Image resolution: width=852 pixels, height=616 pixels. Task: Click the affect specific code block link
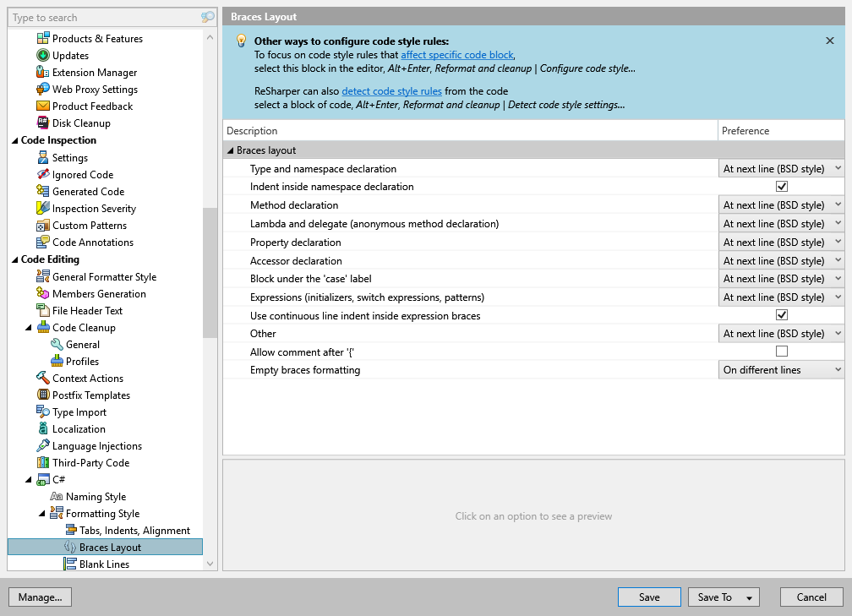point(457,54)
